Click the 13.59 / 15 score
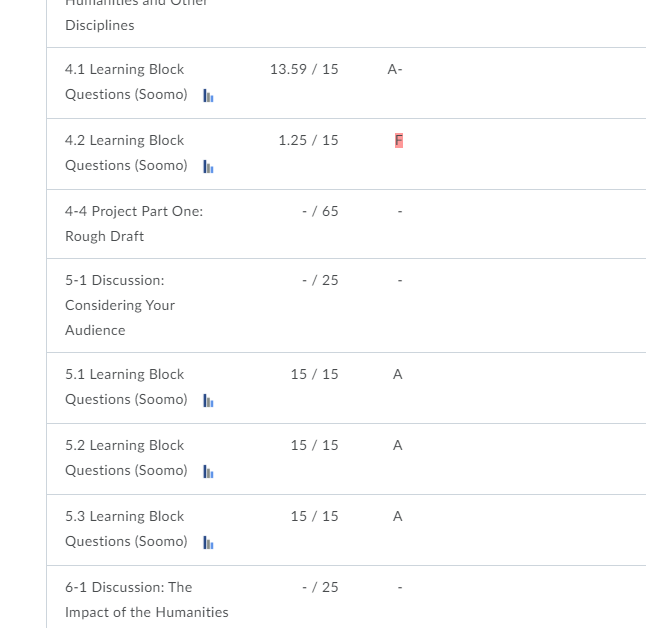The width and height of the screenshot is (646, 628). click(x=304, y=69)
